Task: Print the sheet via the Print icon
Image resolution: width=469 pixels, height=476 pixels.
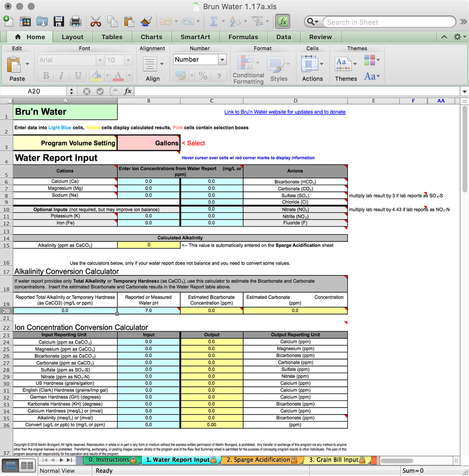Action: (x=76, y=21)
